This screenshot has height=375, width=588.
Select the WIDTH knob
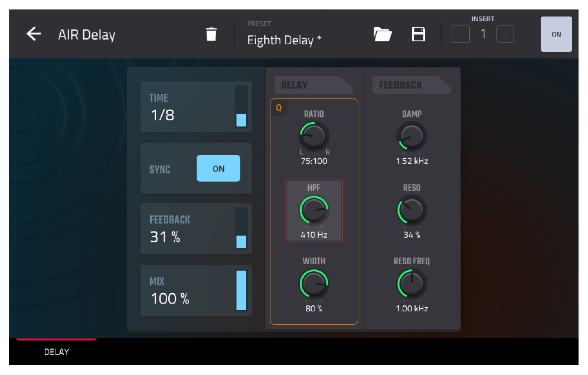[314, 284]
